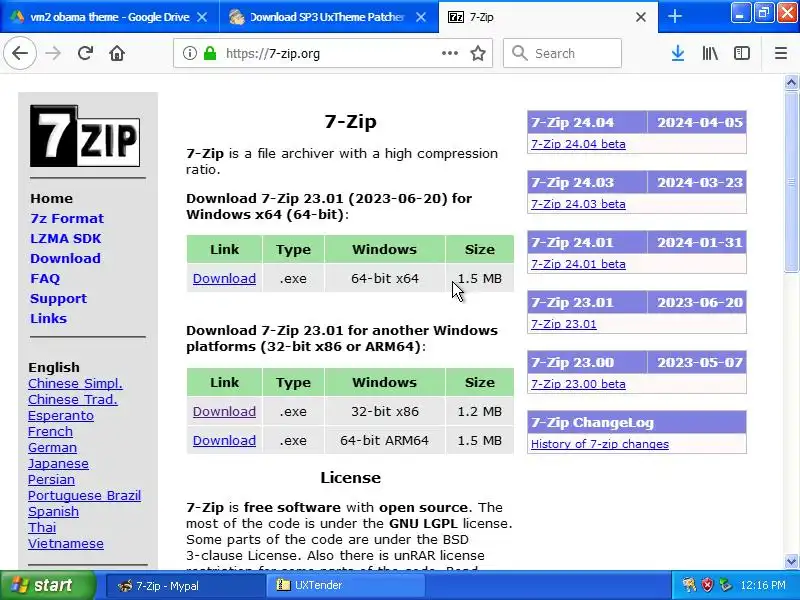The image size is (800, 600).
Task: Open the downloads arrow panel
Action: coord(678,53)
